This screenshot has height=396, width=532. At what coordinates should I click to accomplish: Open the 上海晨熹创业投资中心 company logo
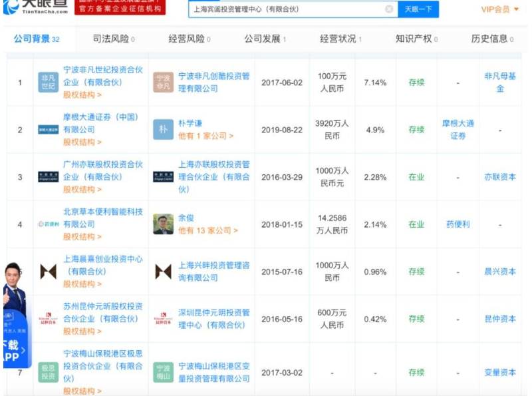point(48,272)
